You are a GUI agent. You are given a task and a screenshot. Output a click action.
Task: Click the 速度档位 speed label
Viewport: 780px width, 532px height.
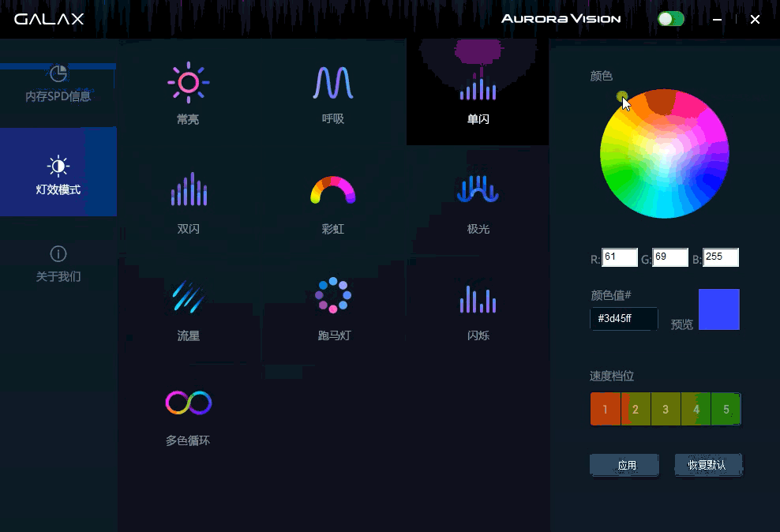612,376
